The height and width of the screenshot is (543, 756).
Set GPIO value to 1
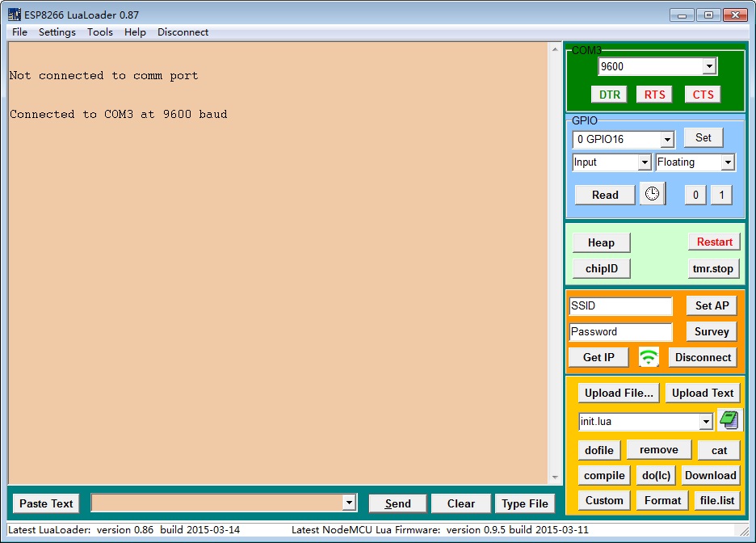click(721, 195)
